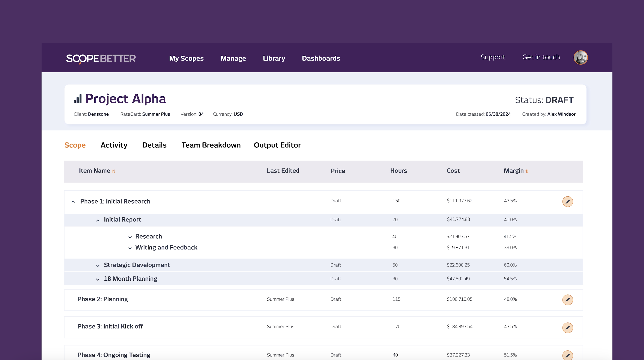Click the 54.5% margin value
Screen dimensions: 644x360
click(x=510, y=279)
